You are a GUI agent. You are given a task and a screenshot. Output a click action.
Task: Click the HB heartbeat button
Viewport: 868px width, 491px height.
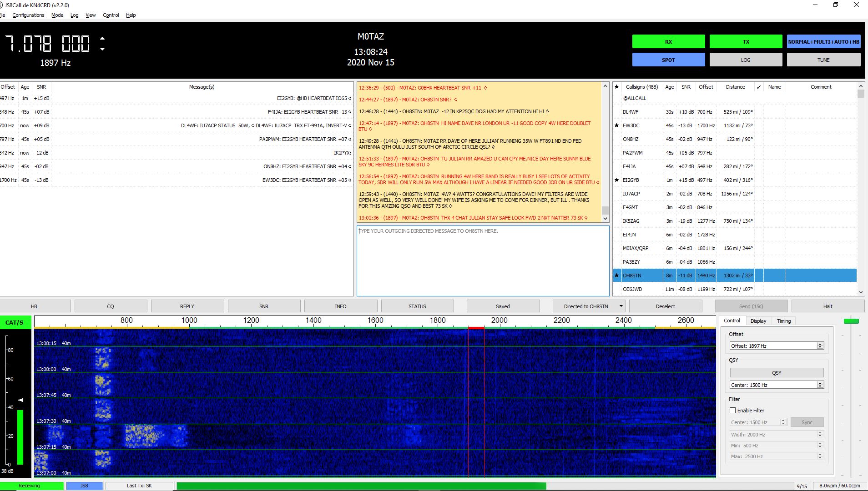(x=35, y=306)
